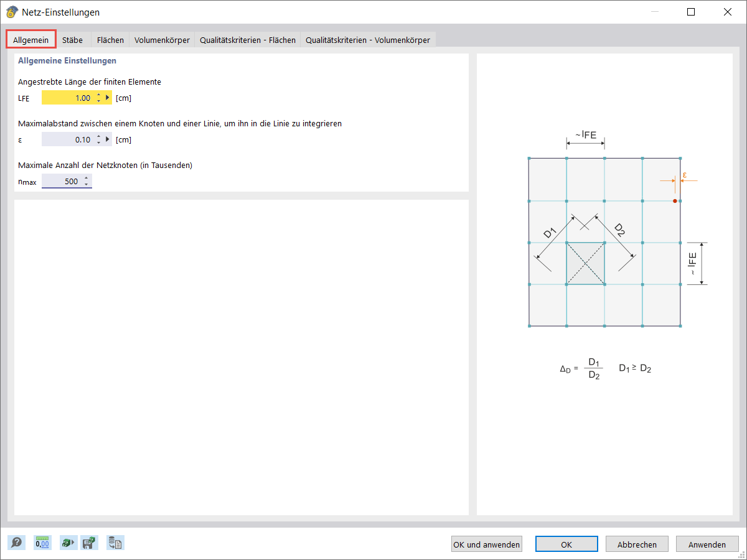The width and height of the screenshot is (747, 560).
Task: Click the Netz-Einstellungen app icon in title bar
Action: (x=11, y=12)
